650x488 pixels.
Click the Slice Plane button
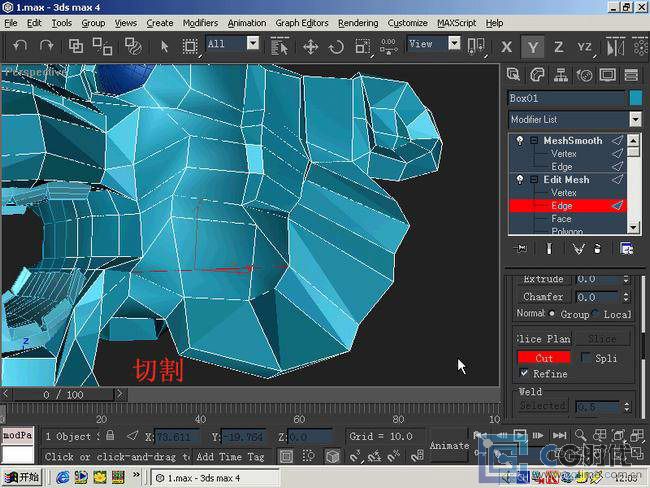pyautogui.click(x=543, y=339)
